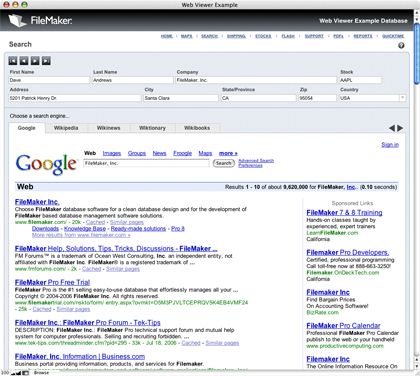The image size is (420, 376).
Task: Open the SUPPORT navigation link
Action: coord(314,36)
